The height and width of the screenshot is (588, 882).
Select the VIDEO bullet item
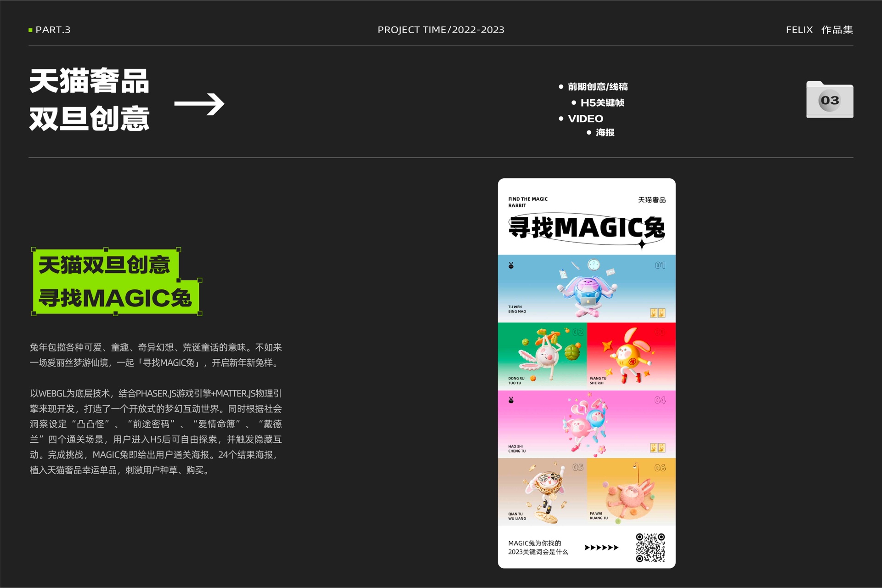(x=581, y=119)
